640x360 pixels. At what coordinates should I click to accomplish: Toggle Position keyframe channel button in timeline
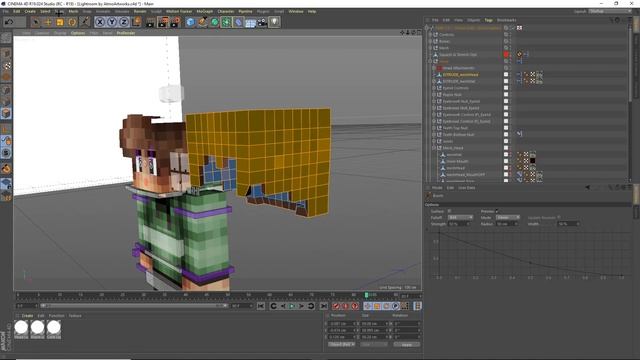367,306
